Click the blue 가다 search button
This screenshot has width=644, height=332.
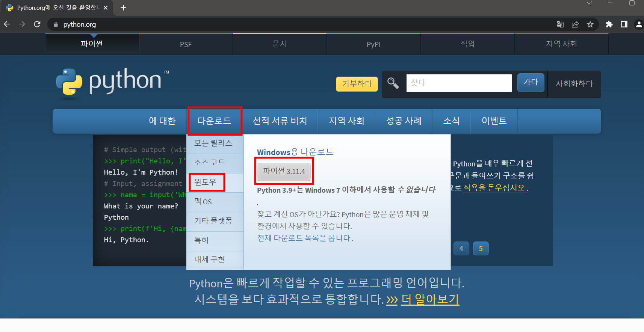pyautogui.click(x=531, y=82)
